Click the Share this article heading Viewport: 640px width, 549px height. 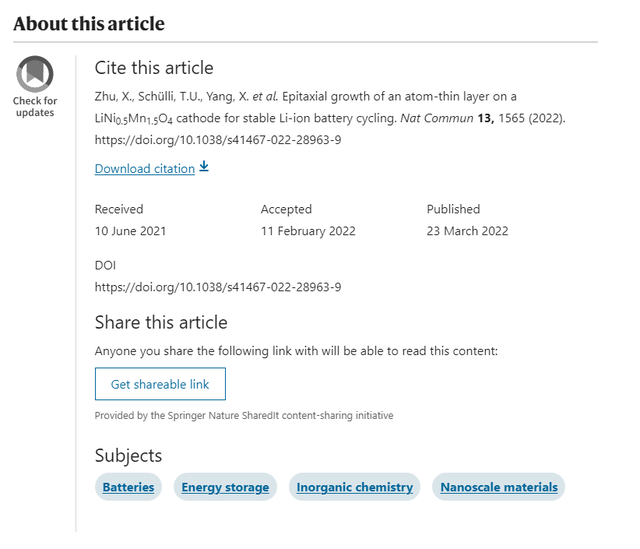[x=161, y=322]
